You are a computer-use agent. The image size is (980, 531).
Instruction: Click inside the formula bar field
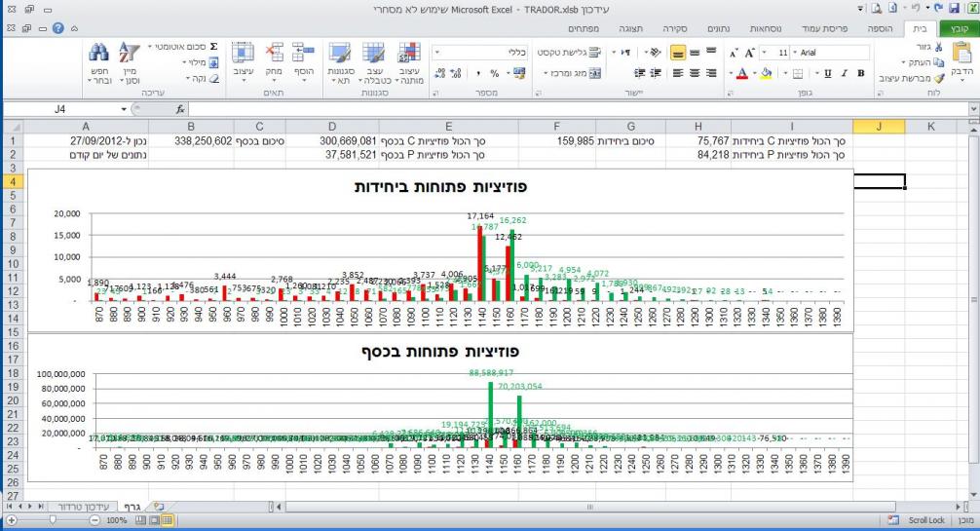[487, 110]
